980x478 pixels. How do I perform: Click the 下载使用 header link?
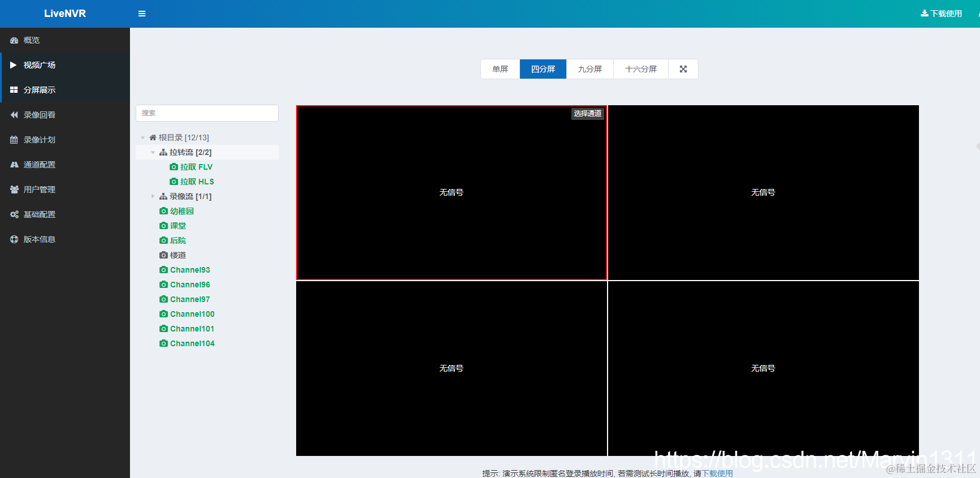pos(942,14)
